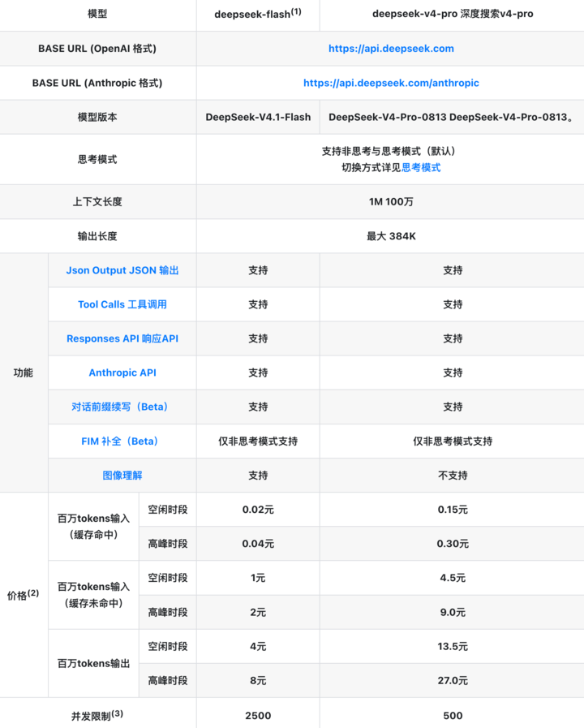Select the deepseek-flash column header
This screenshot has height=728, width=584.
coord(258,14)
